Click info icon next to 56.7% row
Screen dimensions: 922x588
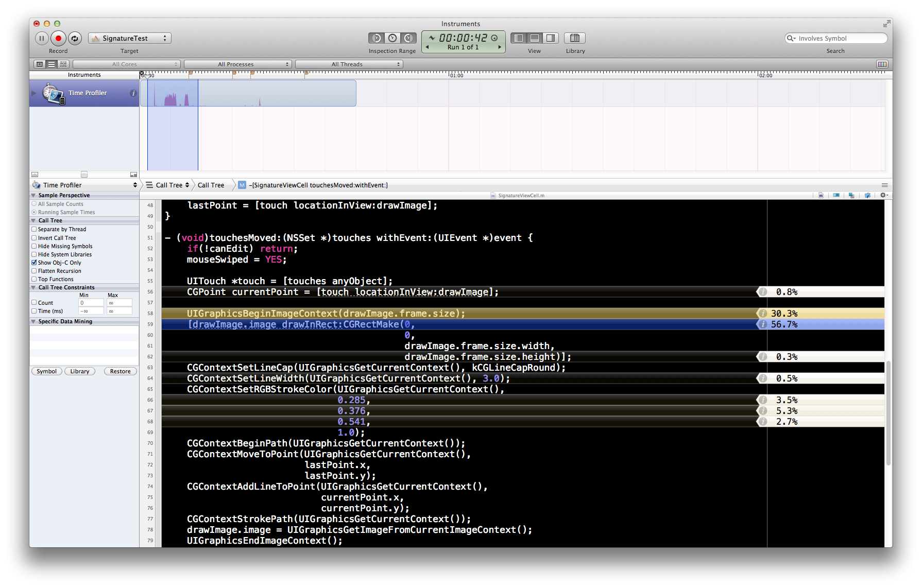click(x=763, y=324)
